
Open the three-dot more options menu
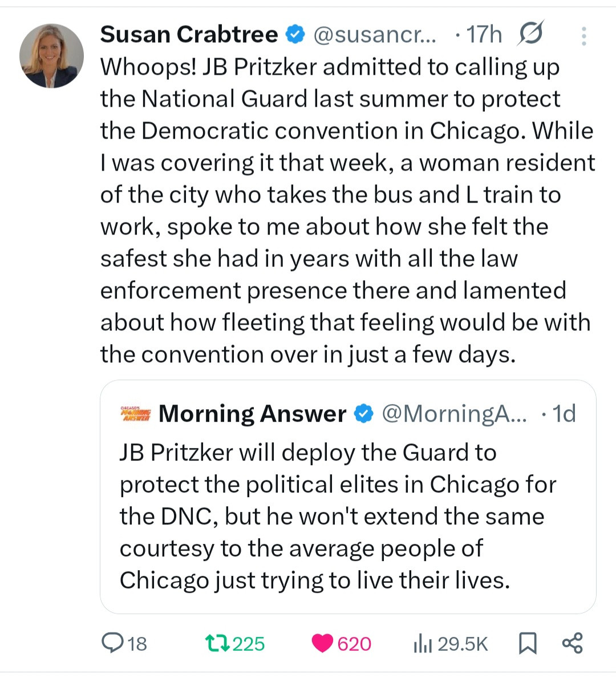(x=583, y=36)
